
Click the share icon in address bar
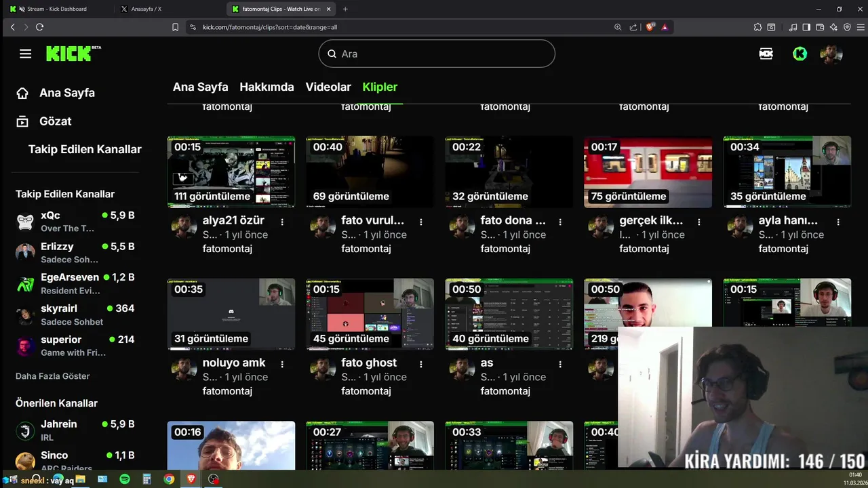tap(633, 27)
